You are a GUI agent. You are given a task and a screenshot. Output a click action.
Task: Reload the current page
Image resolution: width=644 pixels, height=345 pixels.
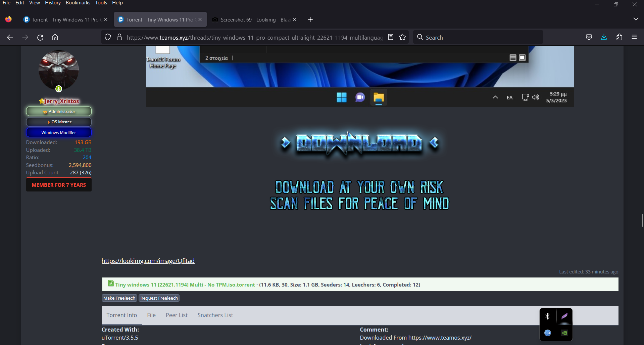point(40,37)
